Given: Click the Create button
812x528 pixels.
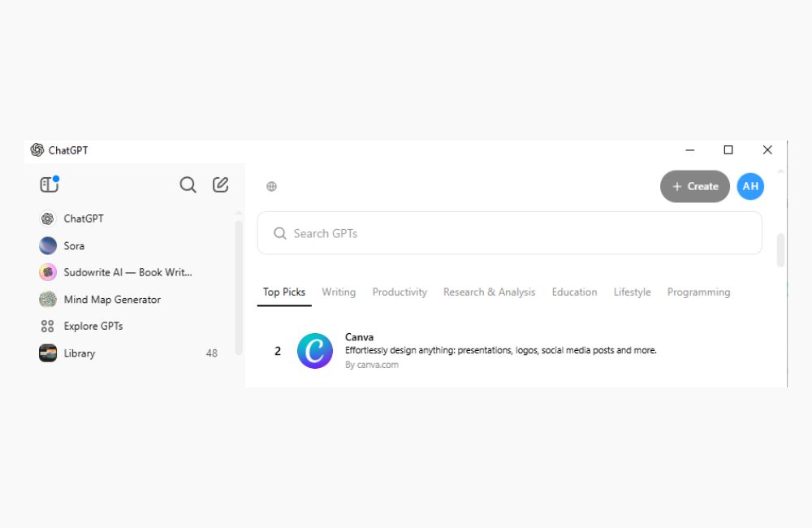Looking at the screenshot, I should (x=695, y=187).
